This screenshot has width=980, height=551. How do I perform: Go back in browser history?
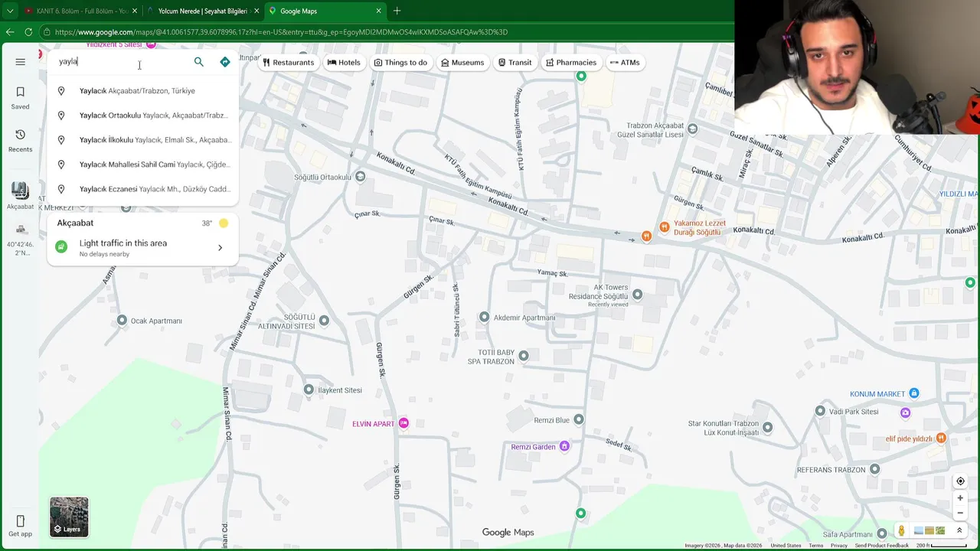click(9, 32)
